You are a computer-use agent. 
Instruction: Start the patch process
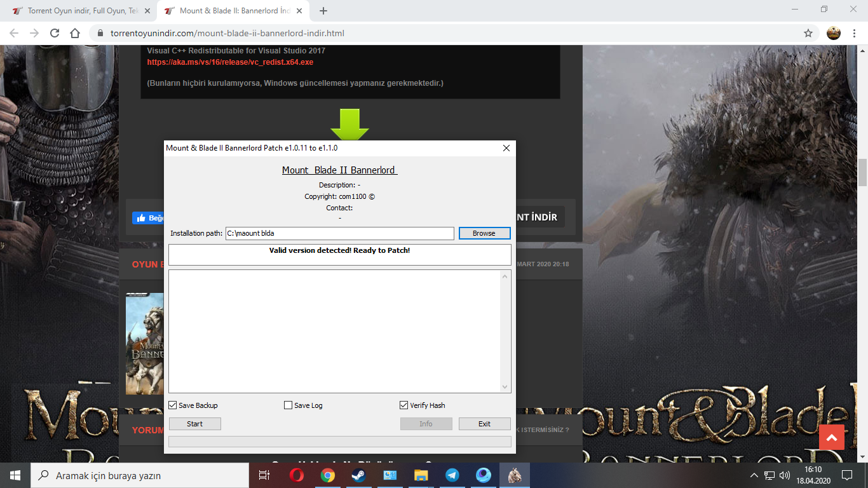tap(195, 424)
